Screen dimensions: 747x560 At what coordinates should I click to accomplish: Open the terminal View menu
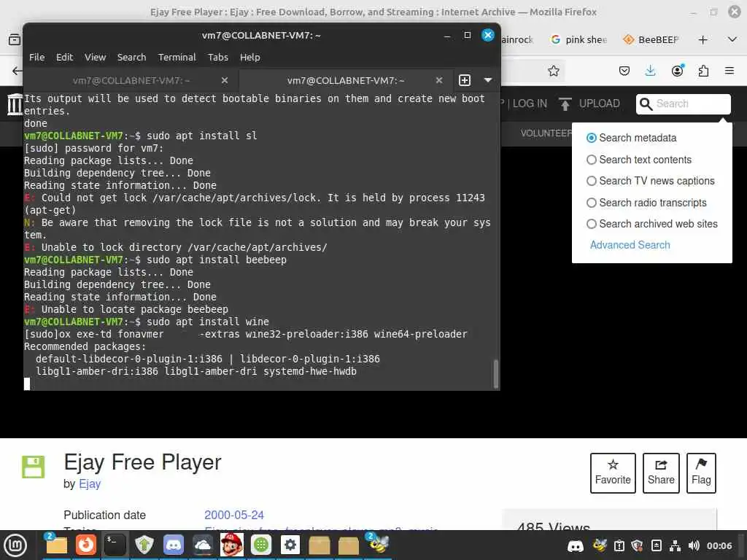click(96, 57)
